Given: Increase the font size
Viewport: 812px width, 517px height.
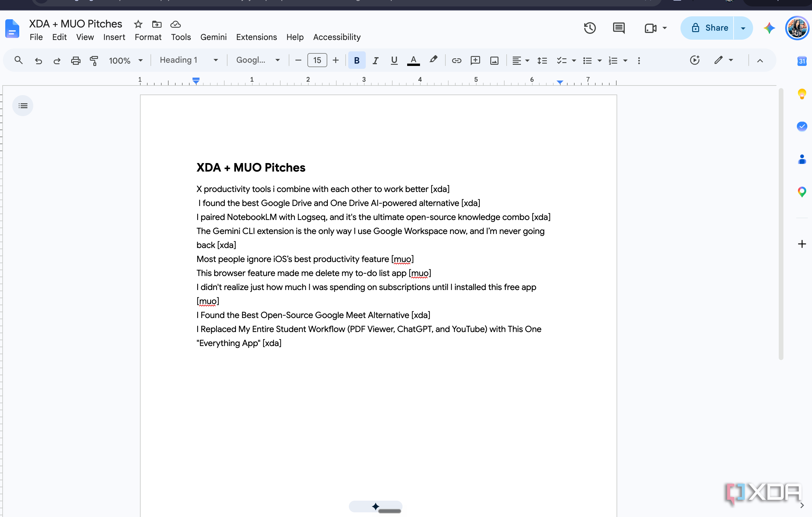Looking at the screenshot, I should [335, 60].
